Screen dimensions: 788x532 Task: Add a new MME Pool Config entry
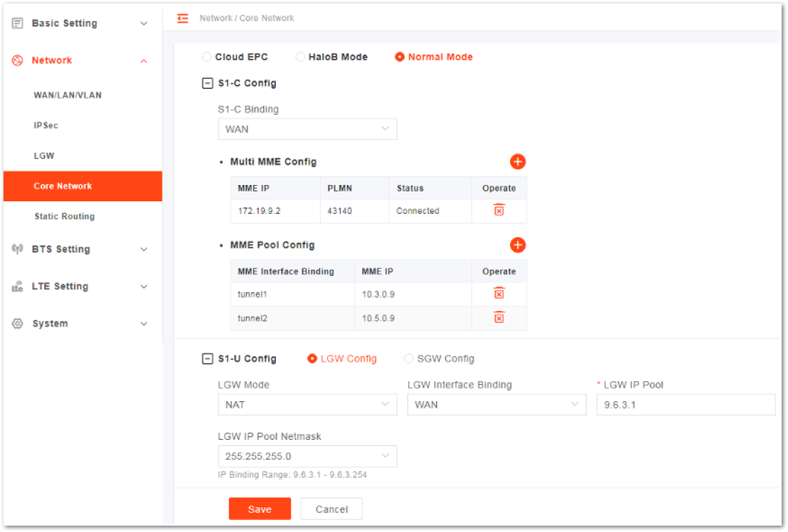[518, 245]
